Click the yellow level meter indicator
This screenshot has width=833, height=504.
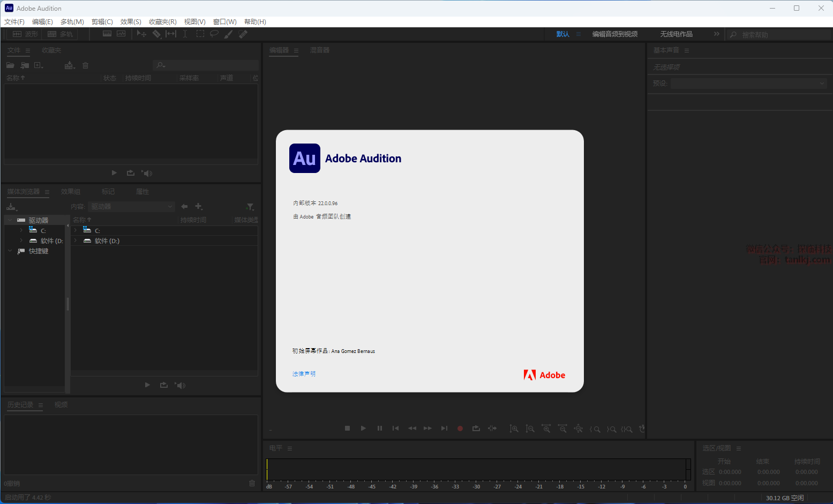[x=267, y=470]
